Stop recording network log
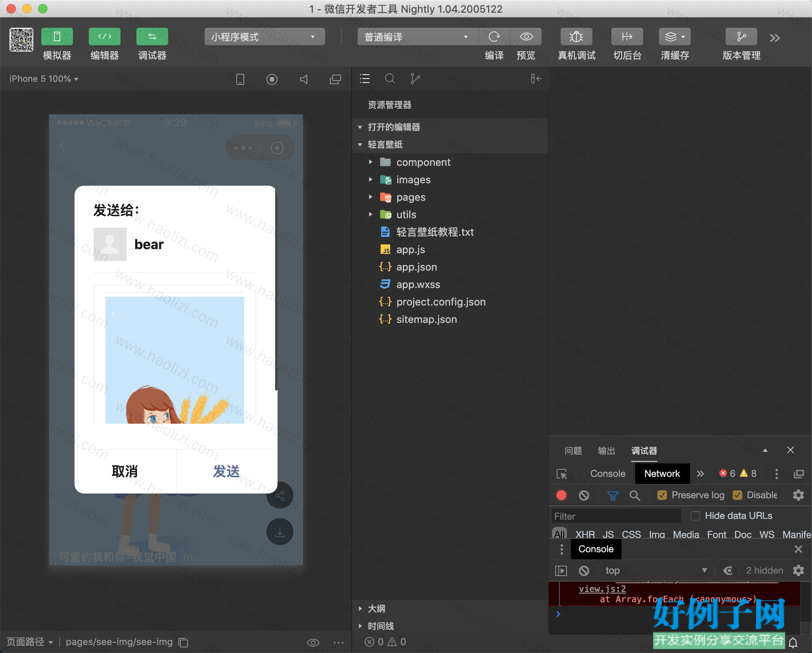The height and width of the screenshot is (653, 812). click(x=561, y=495)
